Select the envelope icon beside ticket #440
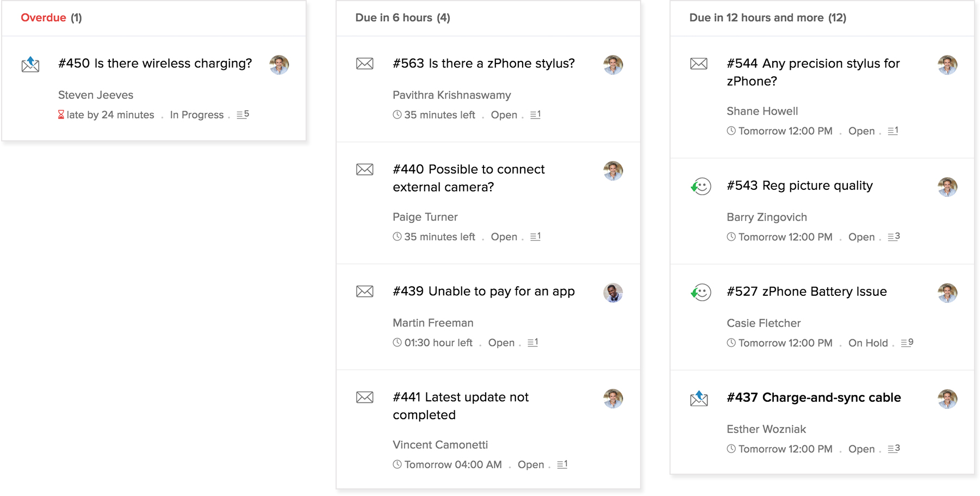The width and height of the screenshot is (980, 496). click(364, 169)
